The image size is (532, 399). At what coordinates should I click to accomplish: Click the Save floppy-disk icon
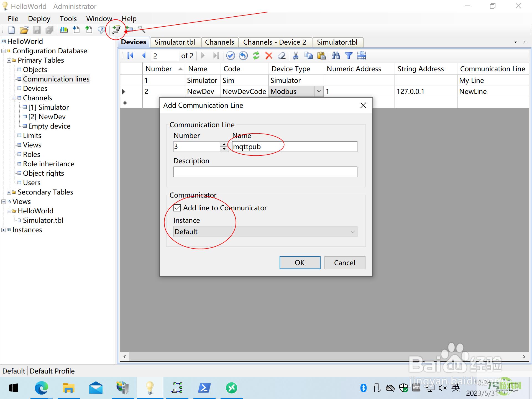coord(37,30)
